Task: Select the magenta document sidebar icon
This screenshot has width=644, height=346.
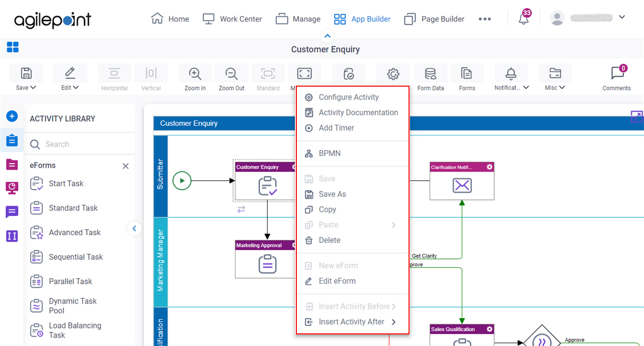Action: pyautogui.click(x=12, y=164)
